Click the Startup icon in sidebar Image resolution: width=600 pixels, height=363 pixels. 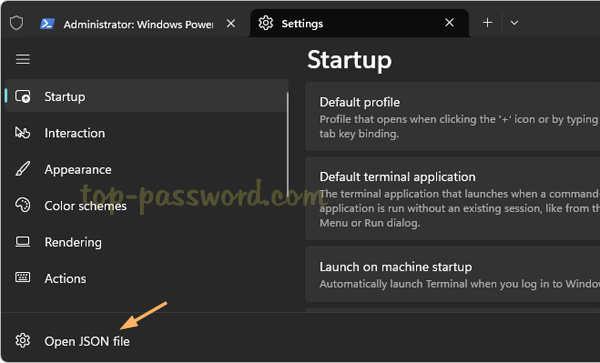pyautogui.click(x=23, y=96)
